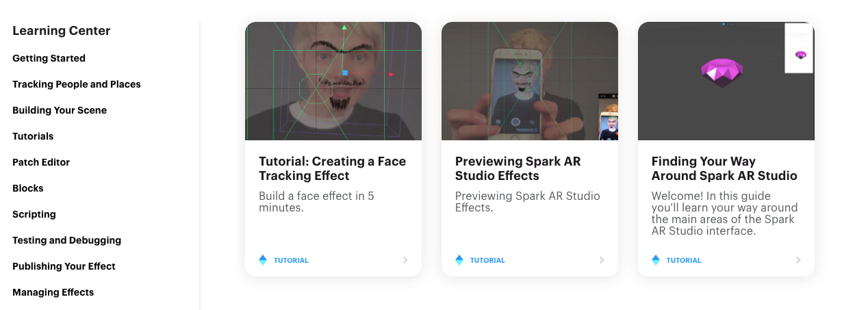Screen dimensions: 868x310
Task: Click the diamond icon on Finding Your Way card
Action: tap(656, 260)
